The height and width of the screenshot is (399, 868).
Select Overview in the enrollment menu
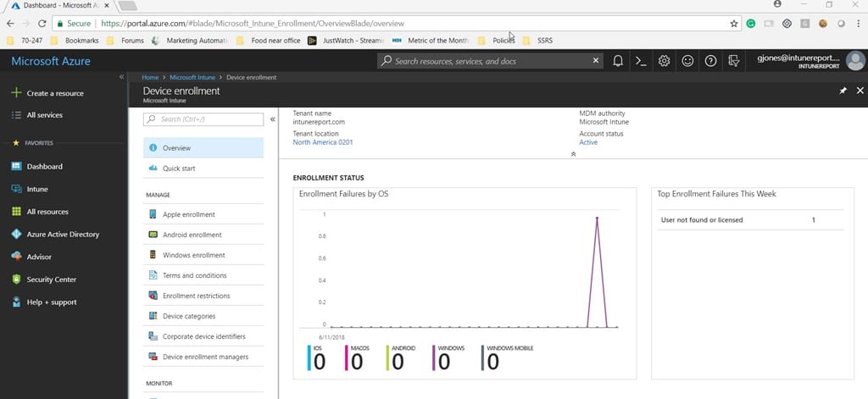point(203,147)
